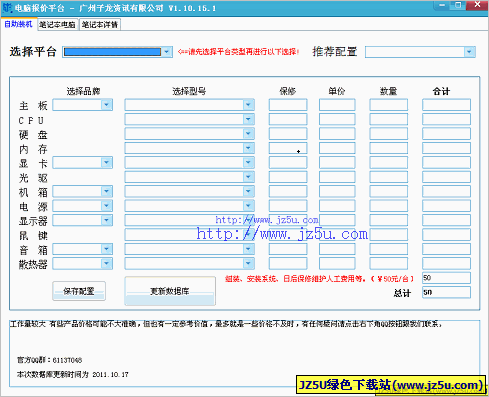The image size is (489, 397).
Task: Expand the CPU model dropdown
Action: 248,119
